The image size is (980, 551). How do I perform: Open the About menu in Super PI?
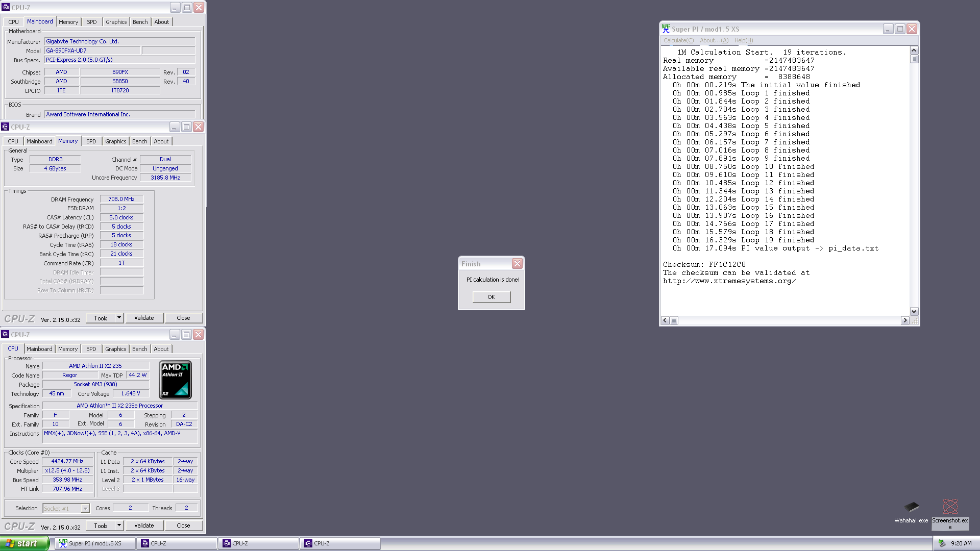tap(714, 40)
